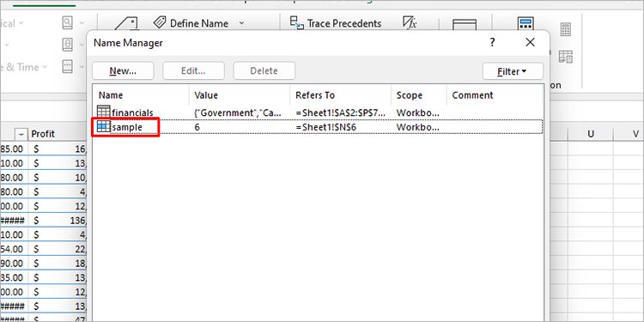This screenshot has width=644, height=322.
Task: Open the Watch Window icon in ribbon
Action: point(464,25)
